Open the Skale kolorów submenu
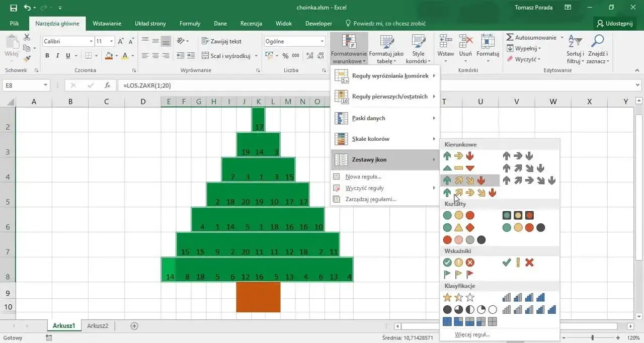The image size is (644, 343). pos(385,139)
